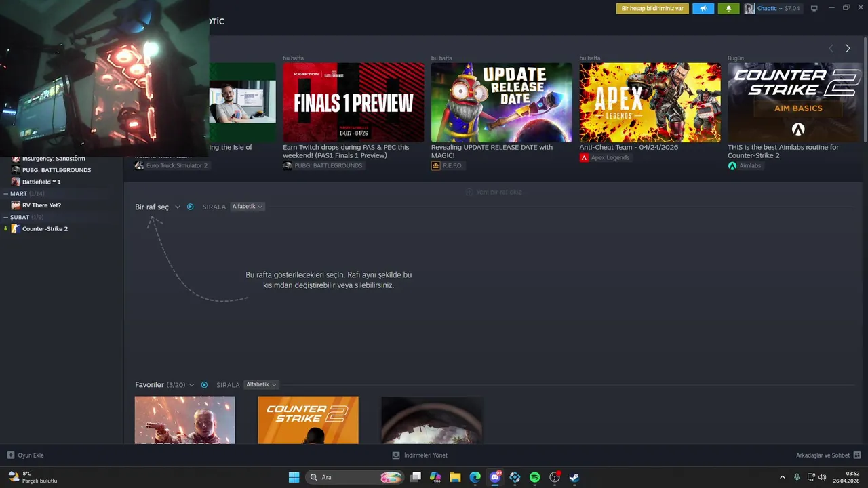868x488 pixels.
Task: Click the volume speaker tray icon
Action: (822, 477)
